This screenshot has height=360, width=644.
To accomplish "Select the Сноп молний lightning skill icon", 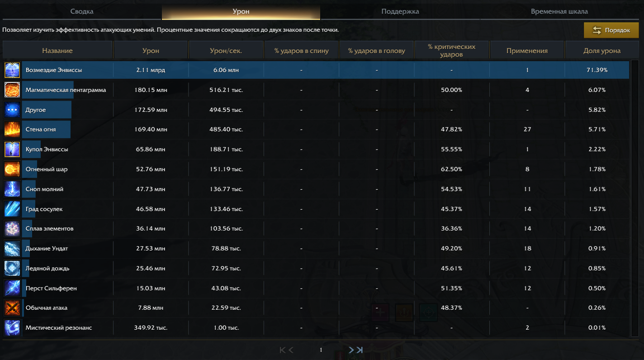I will [x=11, y=188].
